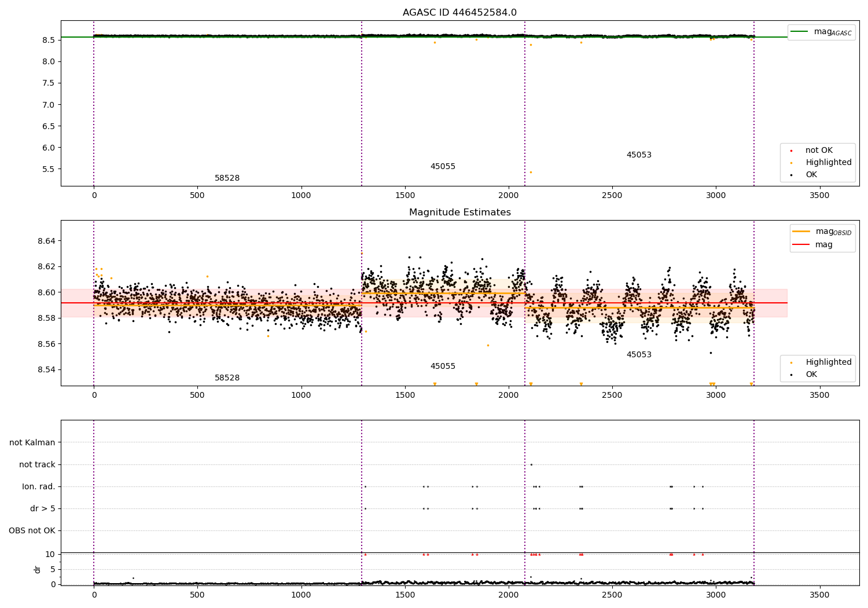The width and height of the screenshot is (868, 608).
Task: Click the black outlier near 8.553 in Magnitude Estimates
Action: click(711, 353)
